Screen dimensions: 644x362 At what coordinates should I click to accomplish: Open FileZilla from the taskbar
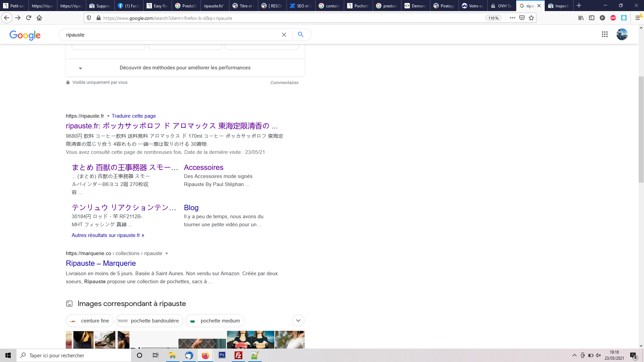[x=238, y=355]
